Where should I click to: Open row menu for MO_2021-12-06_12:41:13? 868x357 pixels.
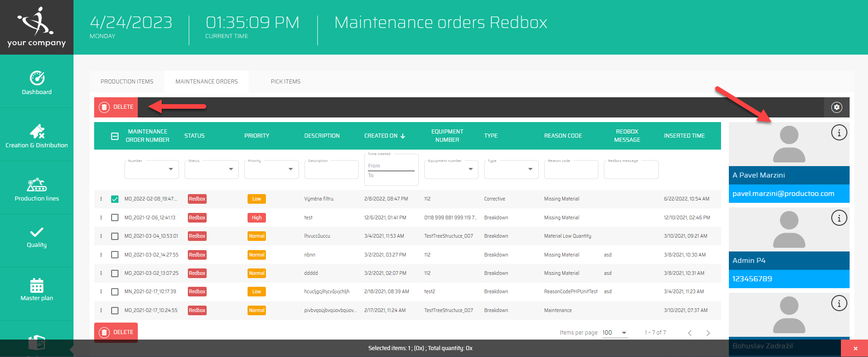pyautogui.click(x=101, y=218)
